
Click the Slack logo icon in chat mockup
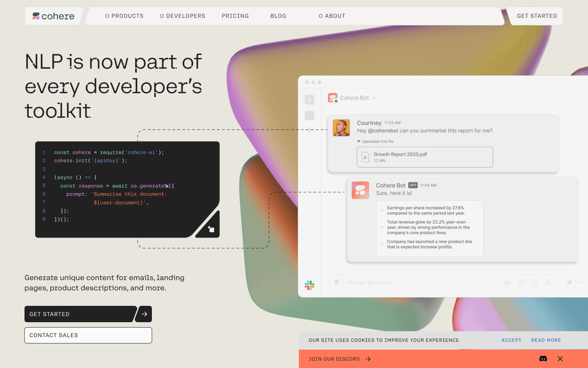pyautogui.click(x=310, y=285)
